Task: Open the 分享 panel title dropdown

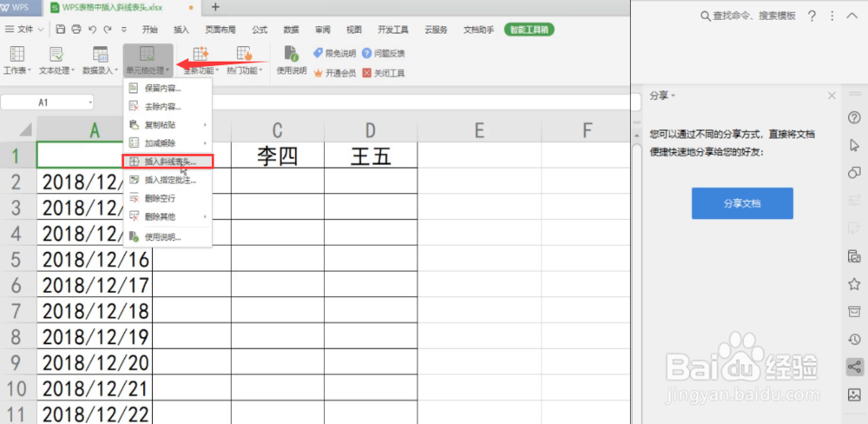Action: point(662,96)
